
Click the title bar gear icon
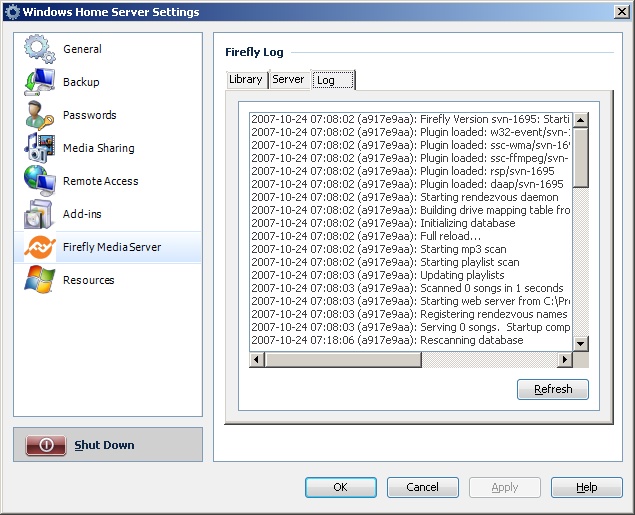pyautogui.click(x=12, y=12)
